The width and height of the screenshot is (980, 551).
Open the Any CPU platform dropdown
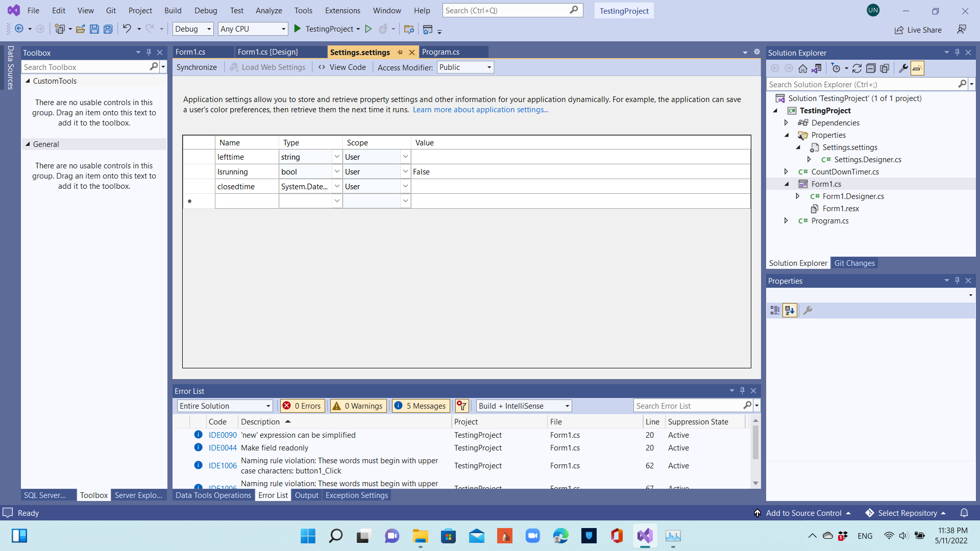click(x=253, y=29)
